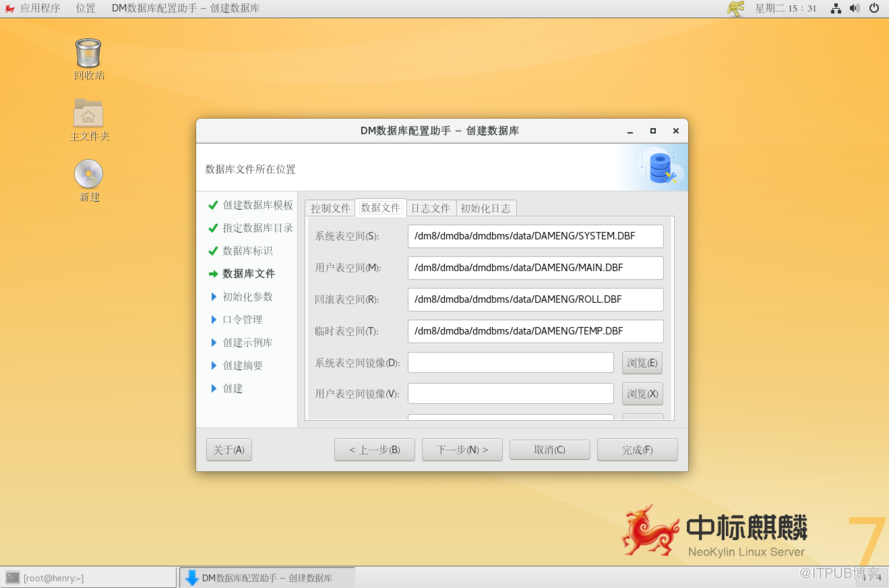
Task: Click 浏览(X) browse for user tablespace mirror
Action: [642, 394]
